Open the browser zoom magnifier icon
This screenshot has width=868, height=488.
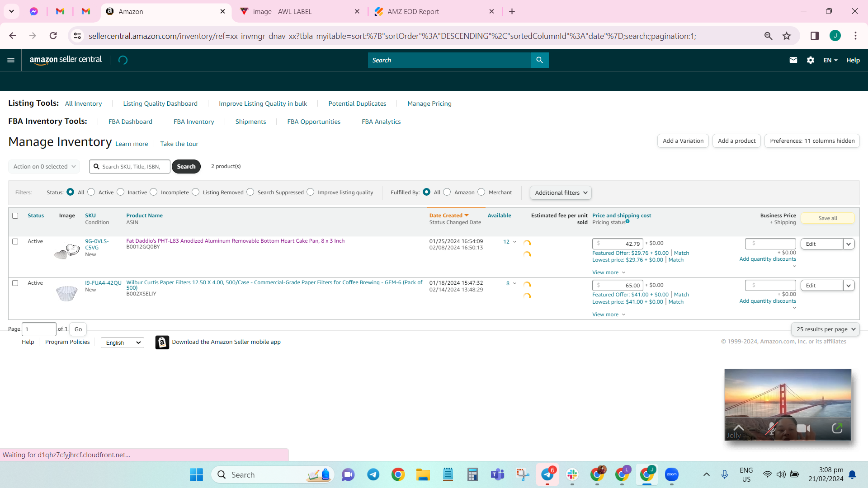click(768, 36)
